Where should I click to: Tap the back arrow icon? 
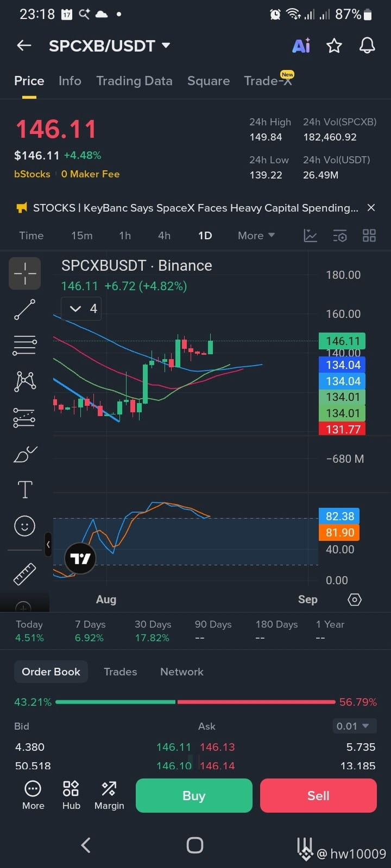24,46
